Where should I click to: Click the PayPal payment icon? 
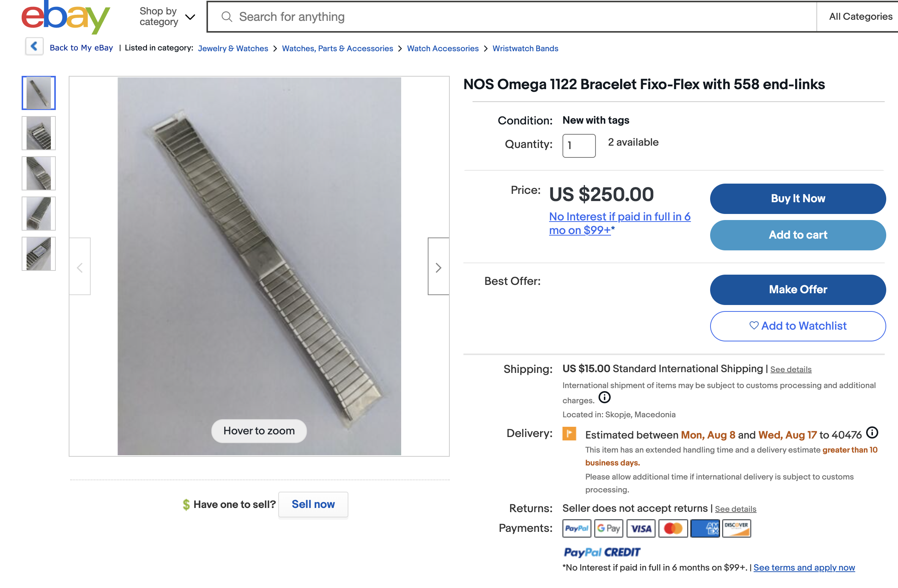tap(576, 528)
